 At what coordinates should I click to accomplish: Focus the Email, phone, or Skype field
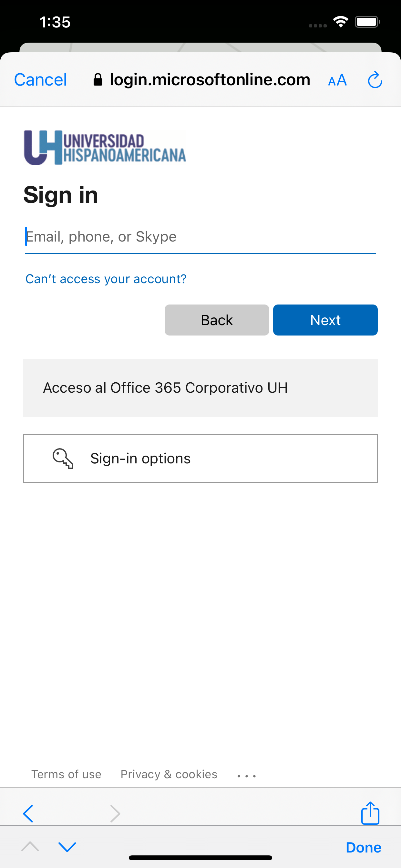click(x=200, y=237)
